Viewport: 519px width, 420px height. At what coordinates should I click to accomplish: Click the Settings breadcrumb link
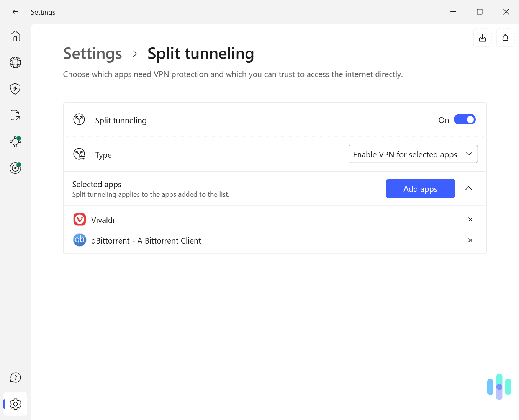[92, 54]
